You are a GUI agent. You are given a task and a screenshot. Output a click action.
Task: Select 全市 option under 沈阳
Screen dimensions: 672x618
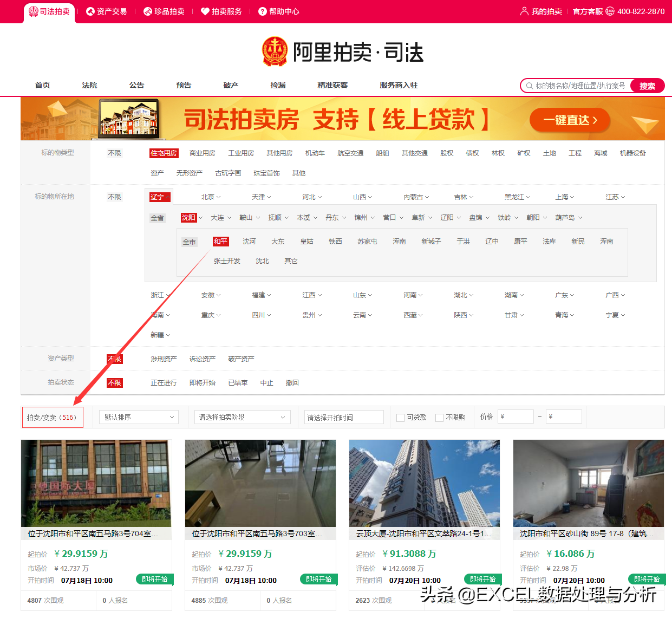coord(189,242)
